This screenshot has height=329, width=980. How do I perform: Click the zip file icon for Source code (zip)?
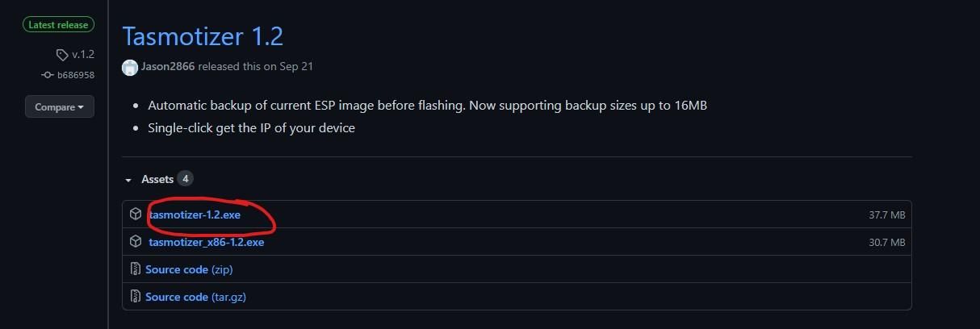tap(136, 269)
